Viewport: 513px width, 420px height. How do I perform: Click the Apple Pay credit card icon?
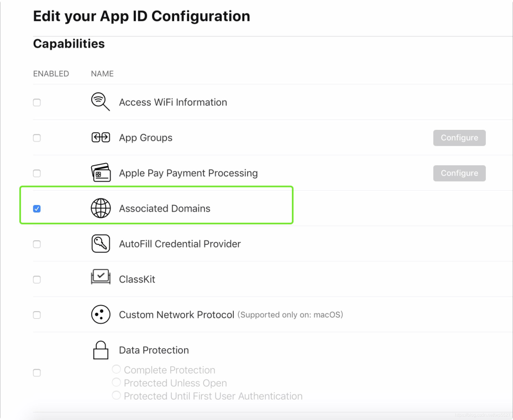point(101,173)
